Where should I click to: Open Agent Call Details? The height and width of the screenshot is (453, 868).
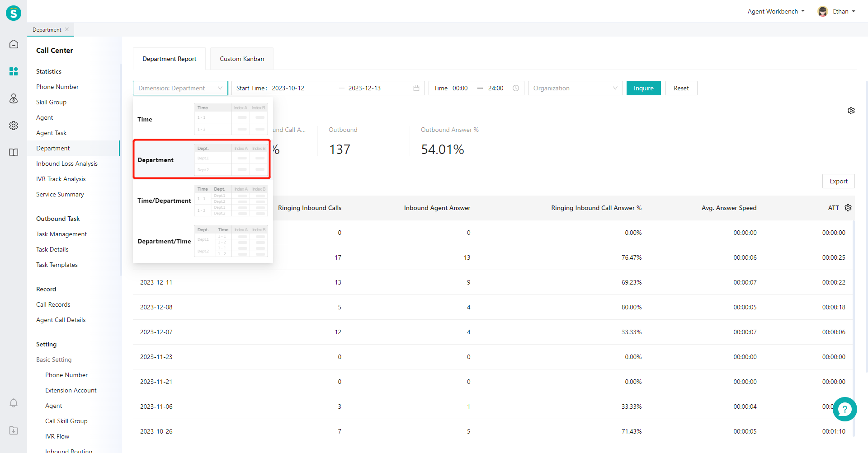[61, 320]
